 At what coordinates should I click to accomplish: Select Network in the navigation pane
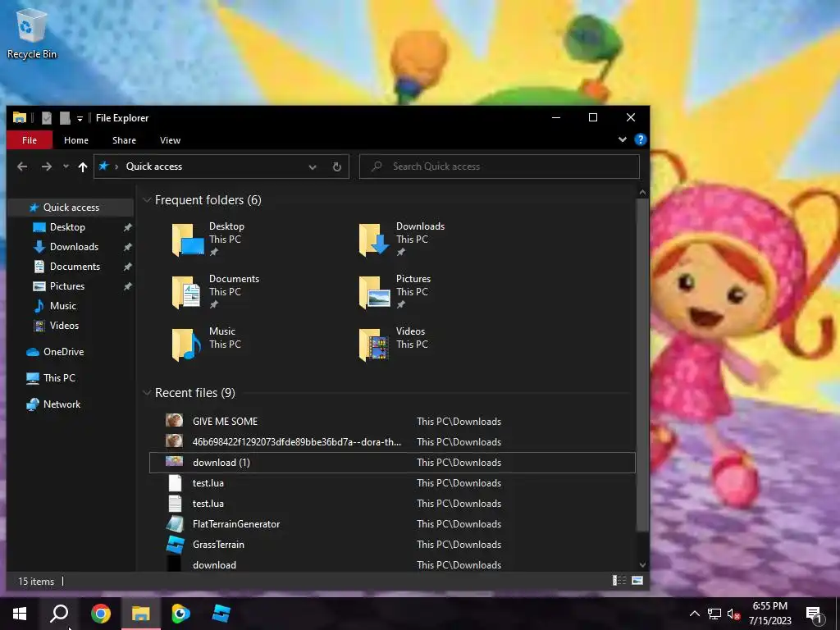[62, 404]
